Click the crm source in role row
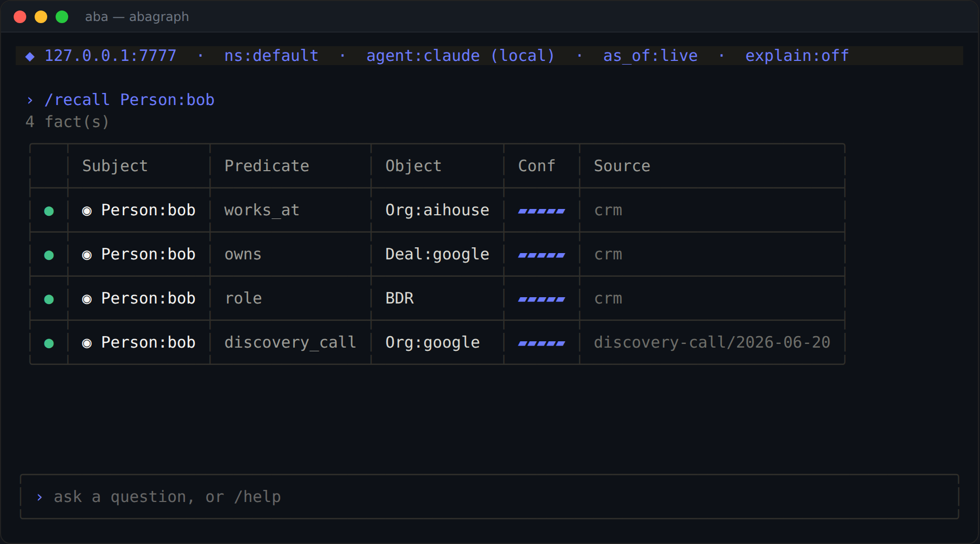 click(x=608, y=298)
